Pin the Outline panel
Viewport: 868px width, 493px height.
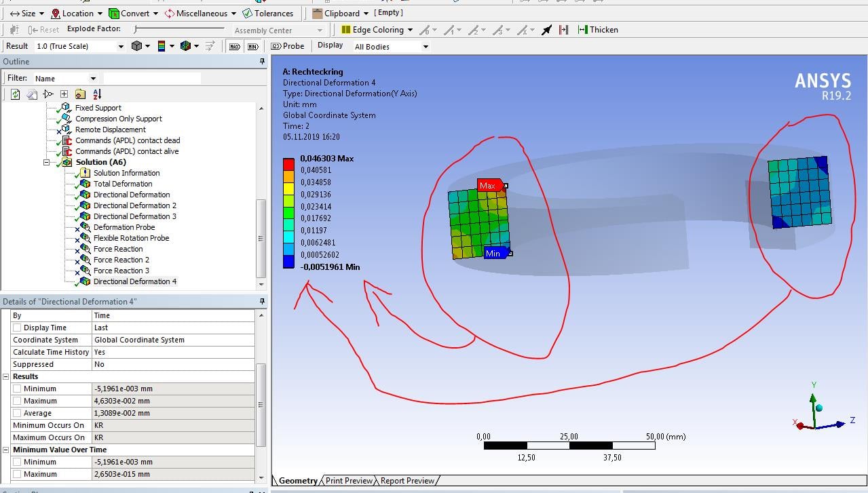coord(263,62)
